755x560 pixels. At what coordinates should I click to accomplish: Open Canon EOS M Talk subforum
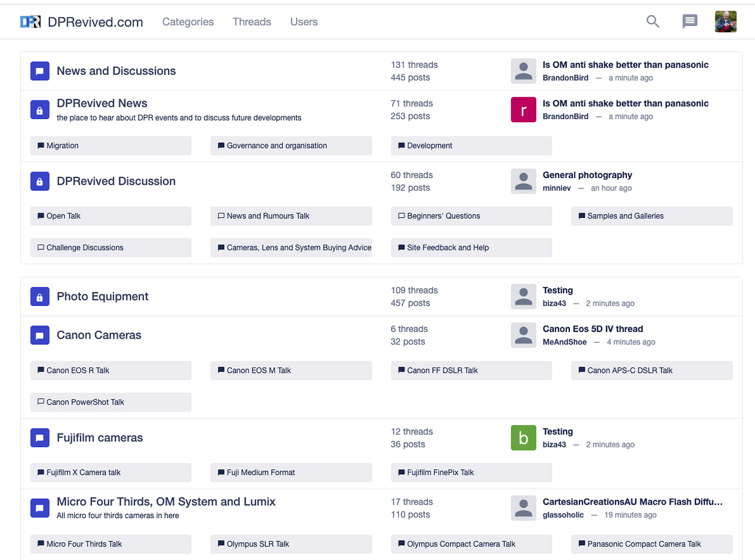pos(291,370)
